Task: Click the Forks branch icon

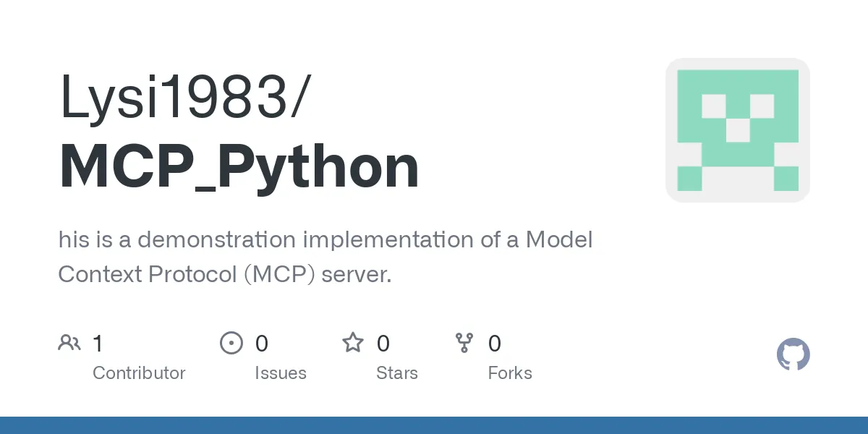Action: tap(464, 343)
